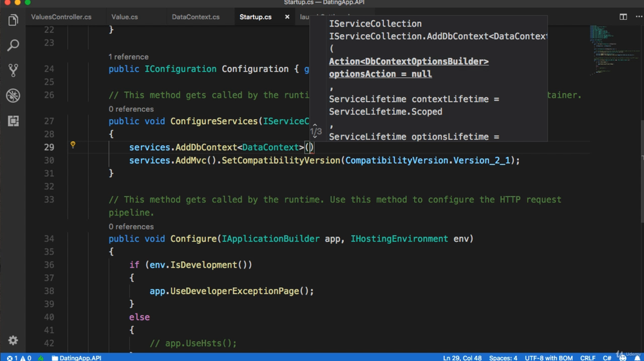Click 'Version_2_1' in line 30

coord(481,160)
